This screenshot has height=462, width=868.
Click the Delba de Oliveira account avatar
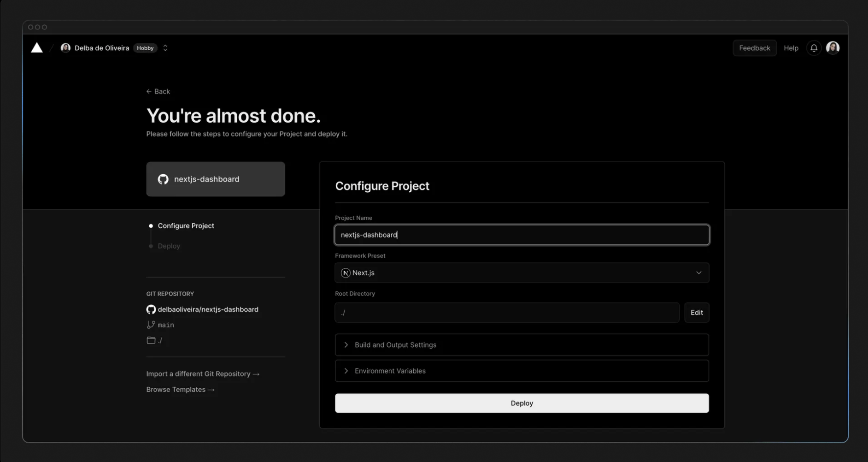point(65,48)
